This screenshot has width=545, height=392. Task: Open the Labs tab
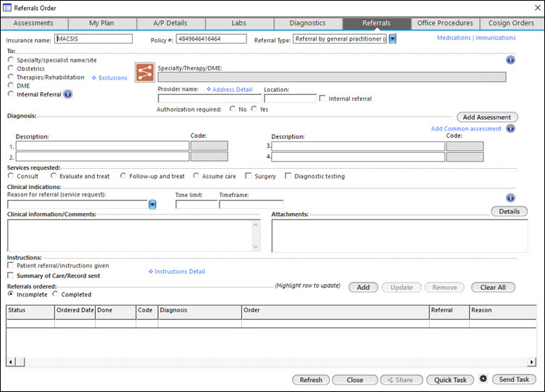pyautogui.click(x=239, y=23)
